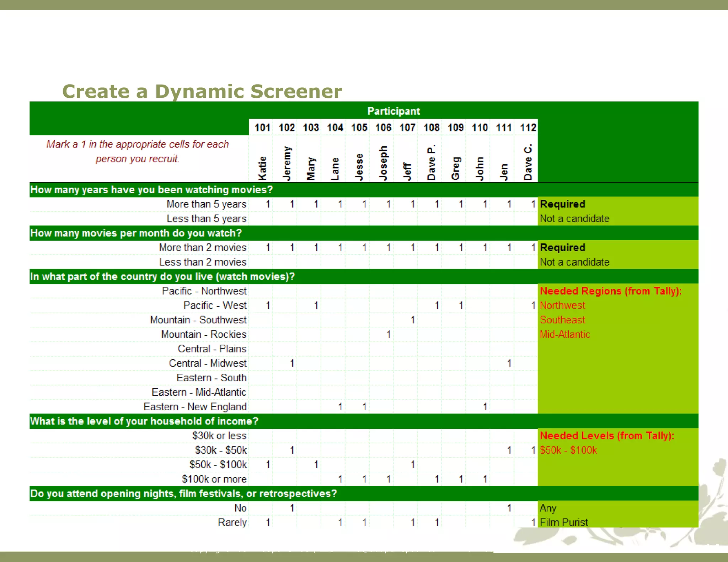This screenshot has width=728, height=562.
Task: Click participant number 109 header
Action: 456,128
